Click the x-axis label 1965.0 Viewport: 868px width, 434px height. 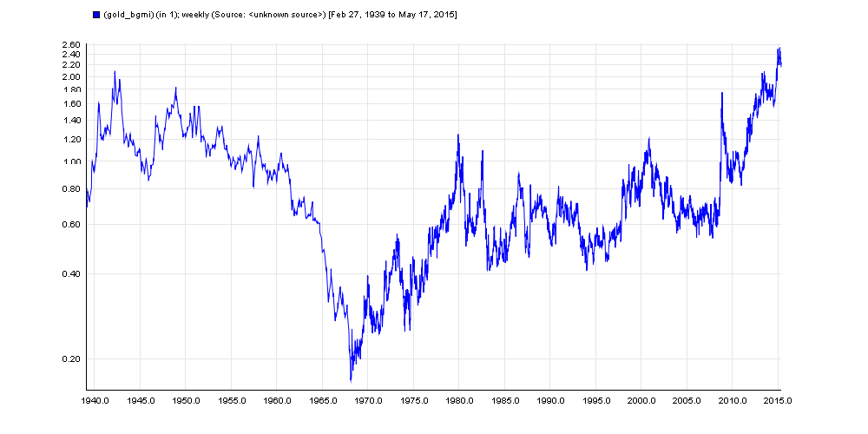[322, 401]
